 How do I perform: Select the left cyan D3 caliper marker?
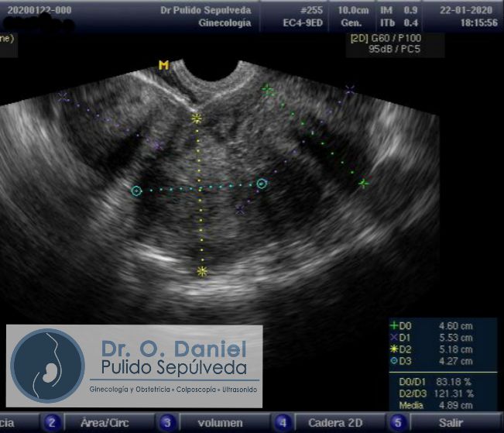pyautogui.click(x=136, y=191)
